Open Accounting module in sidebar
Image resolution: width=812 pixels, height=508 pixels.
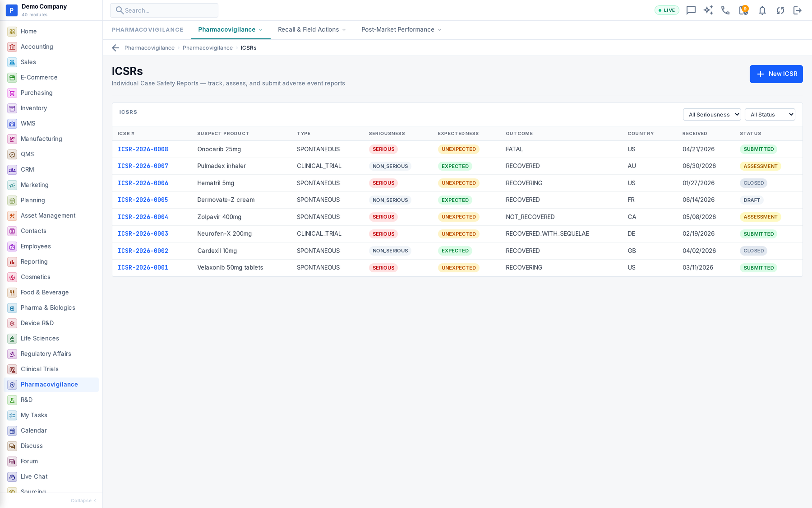click(x=51, y=47)
